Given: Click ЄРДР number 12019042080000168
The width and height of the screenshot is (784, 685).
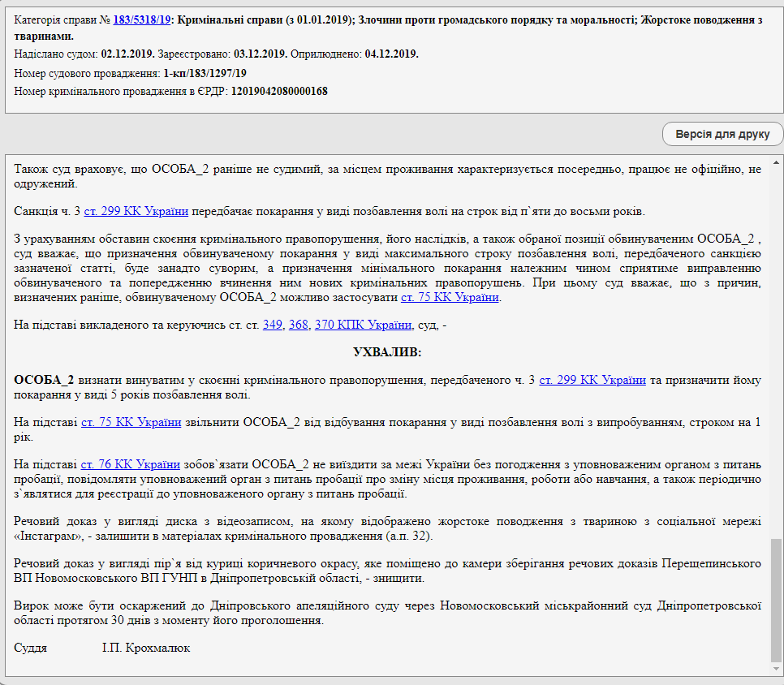Looking at the screenshot, I should (279, 91).
